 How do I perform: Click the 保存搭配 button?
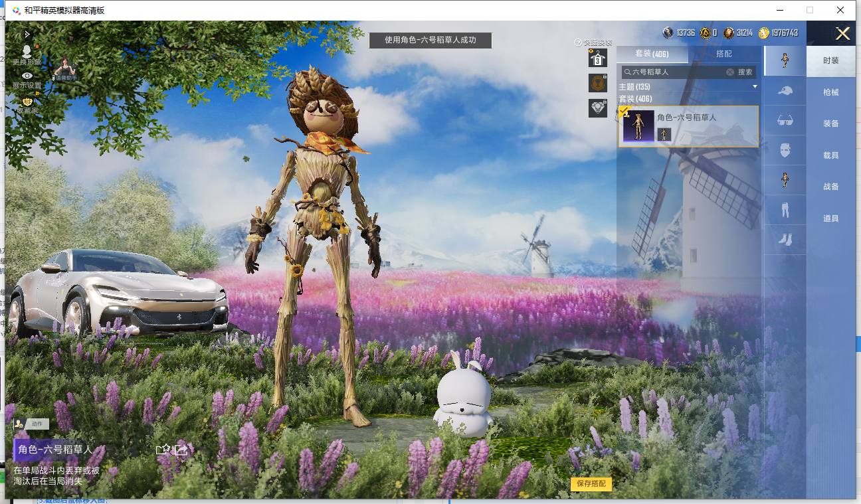pos(591,483)
